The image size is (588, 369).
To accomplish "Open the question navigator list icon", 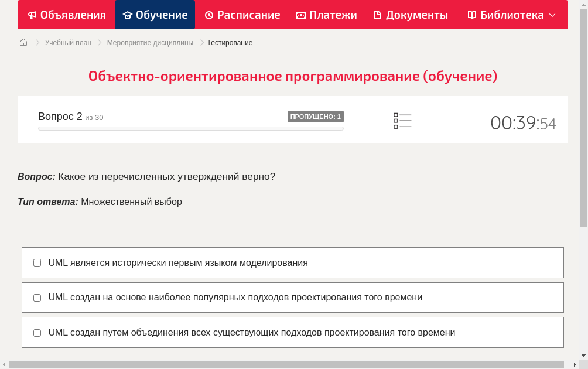I will [x=402, y=121].
